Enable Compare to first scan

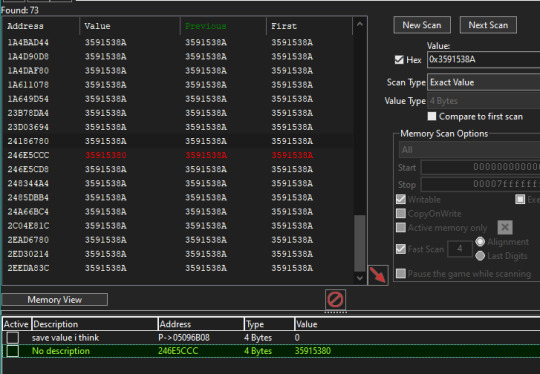click(432, 116)
